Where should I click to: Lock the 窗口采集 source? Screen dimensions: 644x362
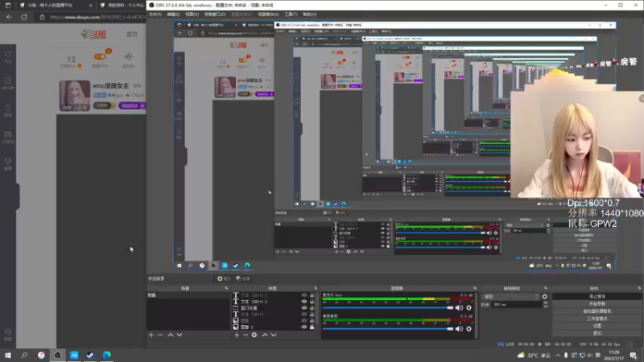point(312,308)
